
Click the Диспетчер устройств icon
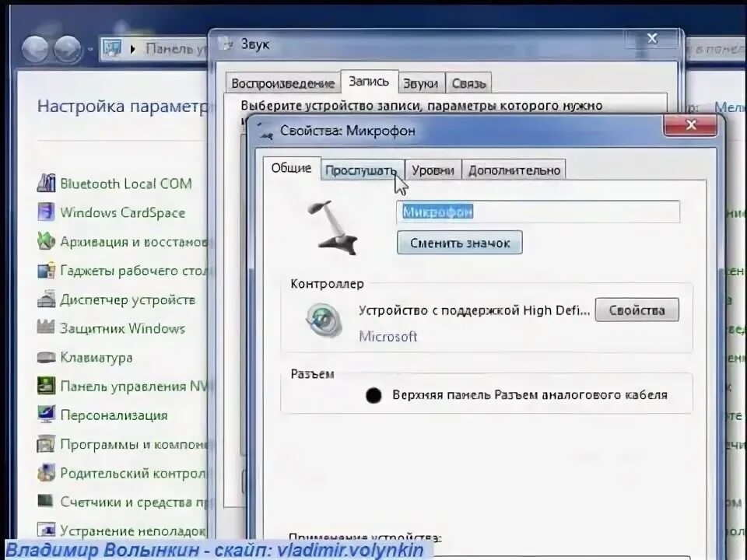click(46, 299)
